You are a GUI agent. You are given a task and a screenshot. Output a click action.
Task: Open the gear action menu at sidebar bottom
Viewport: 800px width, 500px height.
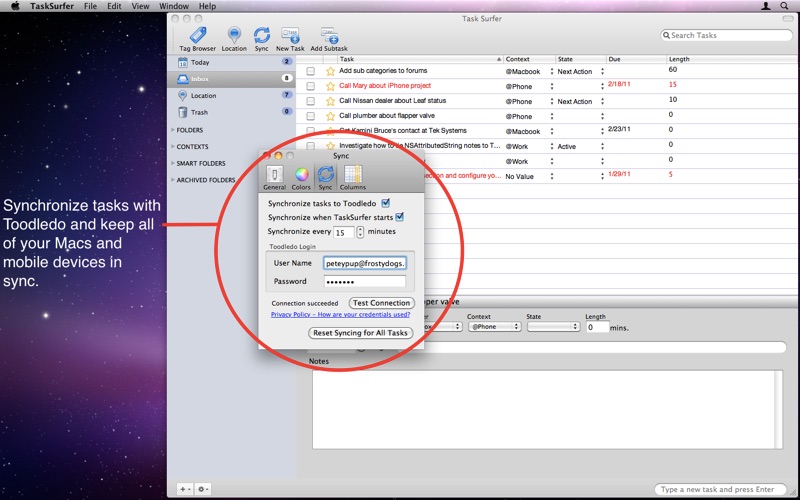(x=203, y=489)
